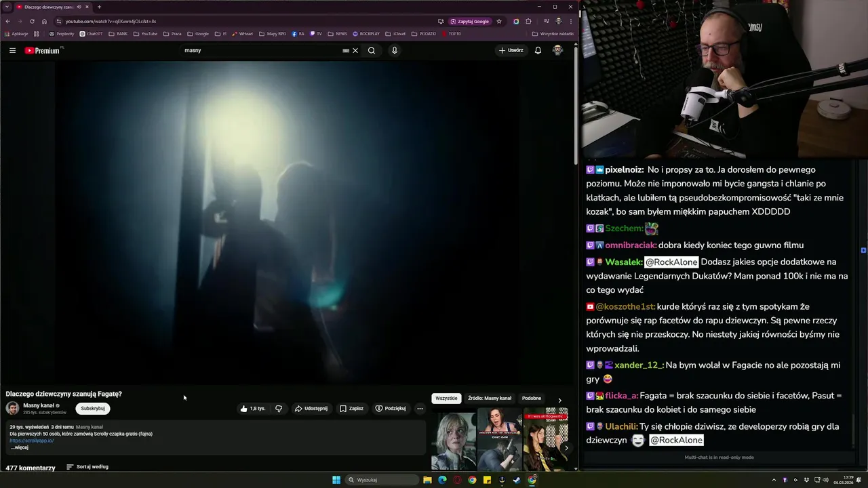Open the Google bookmarks folder
The image size is (868, 488).
(198, 33)
